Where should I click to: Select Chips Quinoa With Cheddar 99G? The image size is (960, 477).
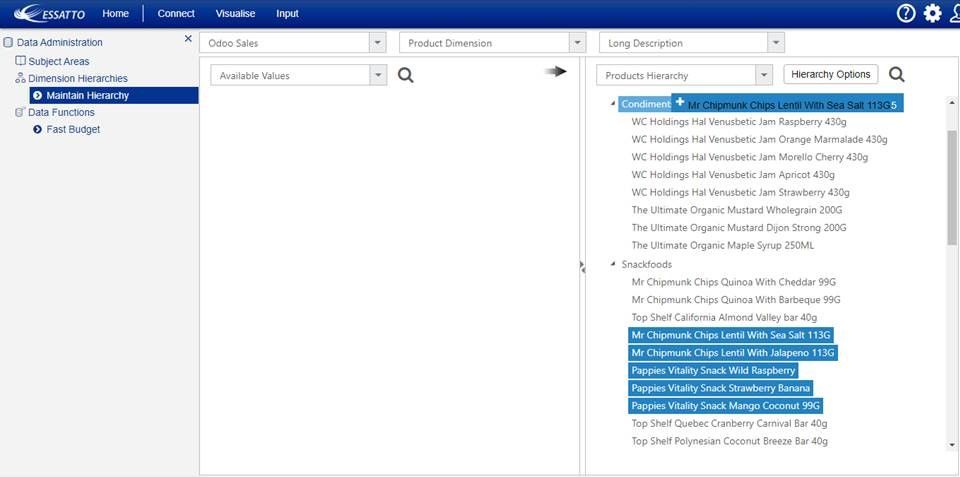coord(733,282)
